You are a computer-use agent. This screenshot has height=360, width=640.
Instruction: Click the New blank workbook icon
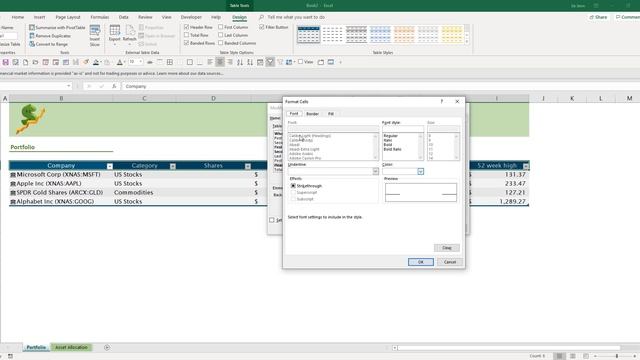tap(25, 62)
